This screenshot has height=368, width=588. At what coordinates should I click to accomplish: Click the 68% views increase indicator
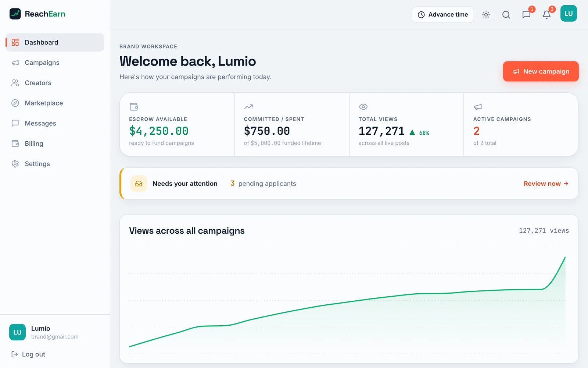coord(419,132)
